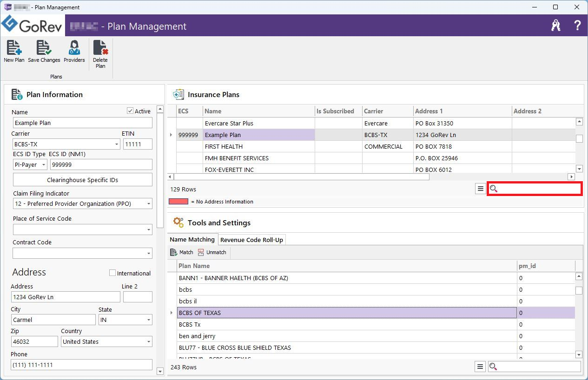588x380 pixels.
Task: Click the Insurance Plans search box
Action: pos(535,189)
